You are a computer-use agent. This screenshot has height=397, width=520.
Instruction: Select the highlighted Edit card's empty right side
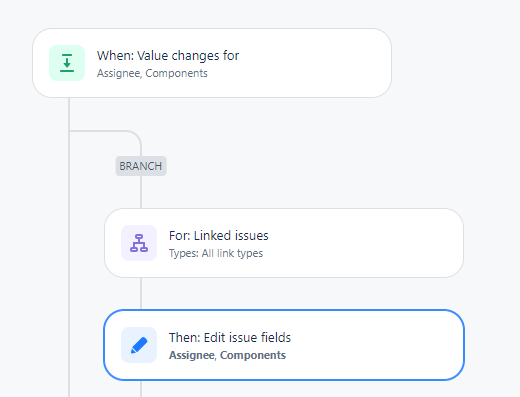[x=377, y=345]
